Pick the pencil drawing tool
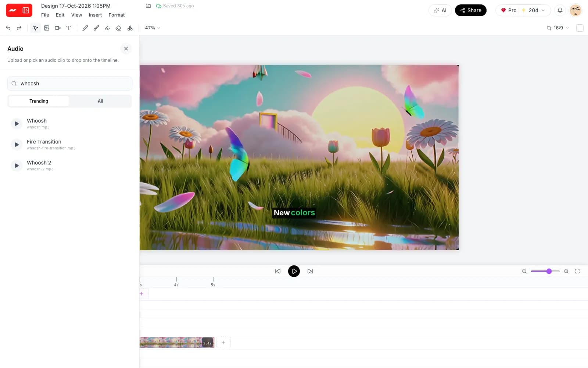588x368 pixels. click(x=85, y=28)
